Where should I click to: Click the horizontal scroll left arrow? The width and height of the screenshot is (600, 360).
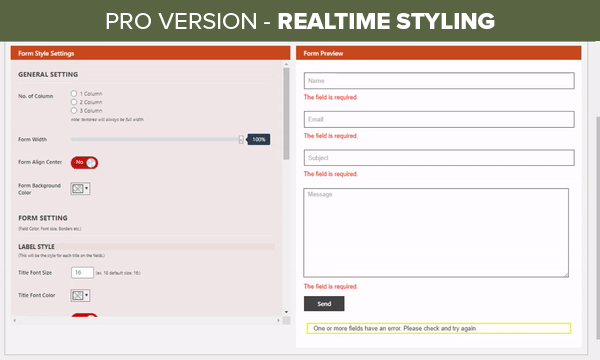15,320
